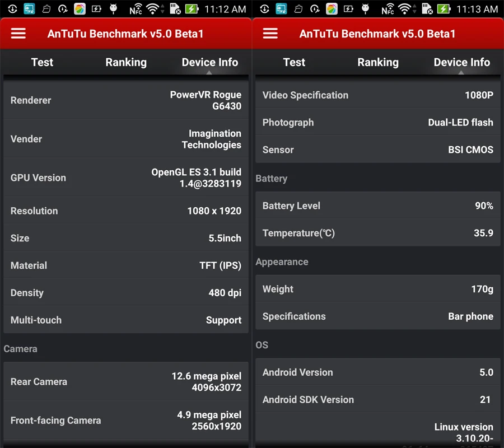Tap the 11:13 AM clock
The width and height of the screenshot is (504, 448).
click(477, 10)
